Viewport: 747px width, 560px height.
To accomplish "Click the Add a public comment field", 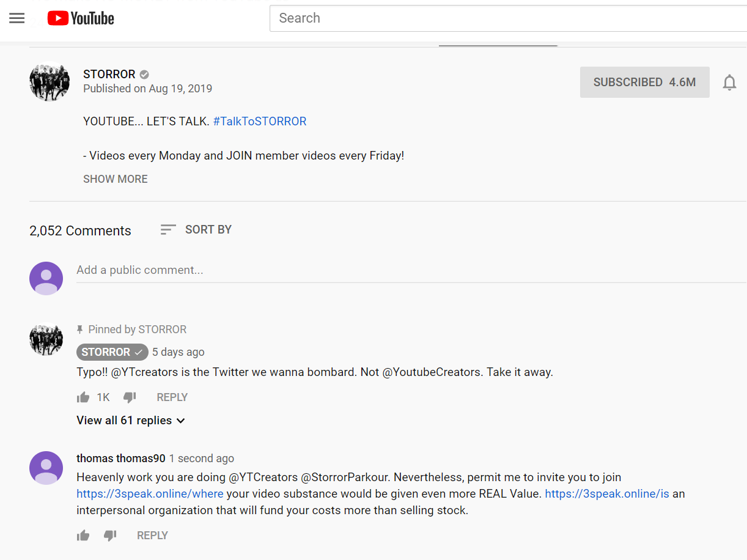I will coord(411,270).
